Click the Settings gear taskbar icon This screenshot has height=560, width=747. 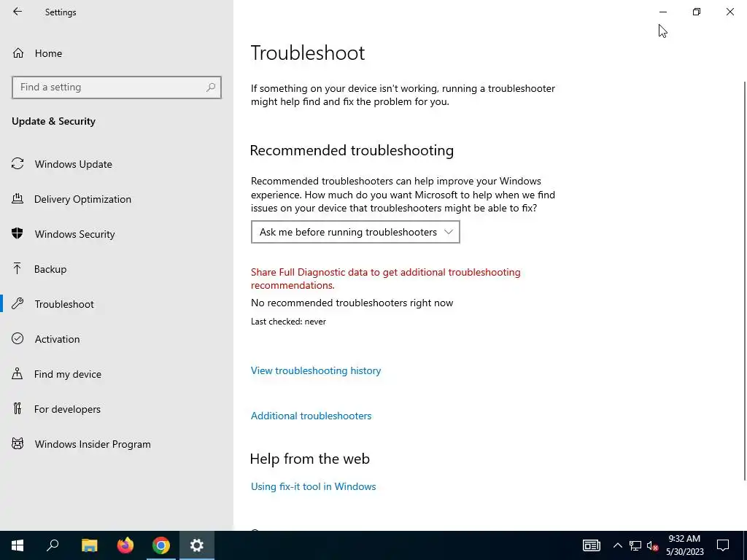pyautogui.click(x=197, y=545)
